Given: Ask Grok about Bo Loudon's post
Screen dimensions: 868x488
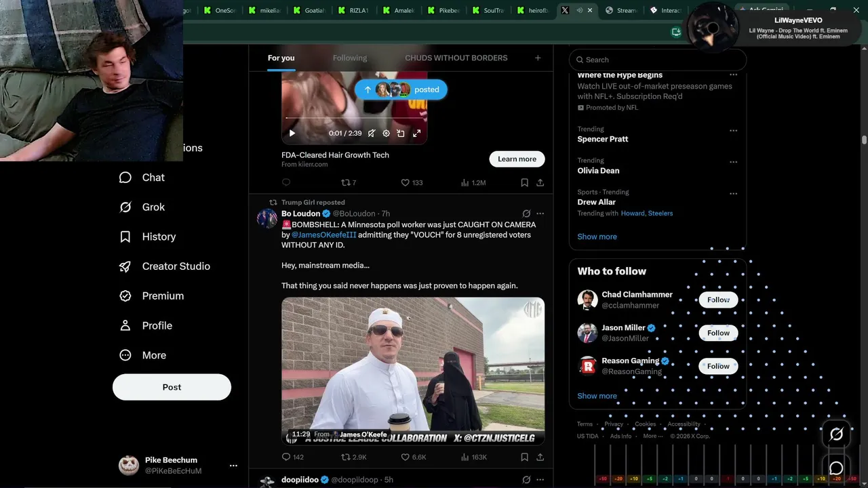Looking at the screenshot, I should point(526,213).
